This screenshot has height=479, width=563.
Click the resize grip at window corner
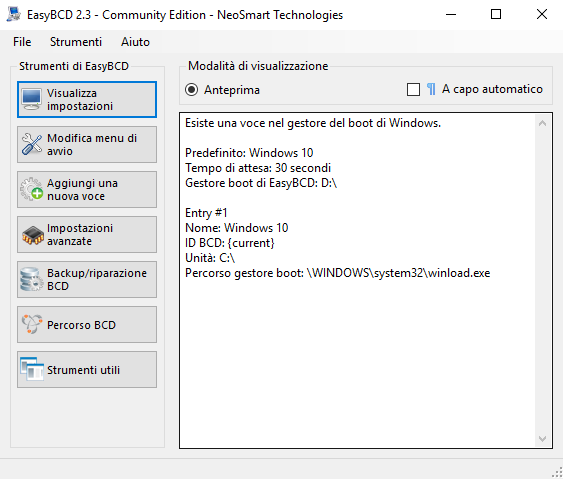(557, 473)
